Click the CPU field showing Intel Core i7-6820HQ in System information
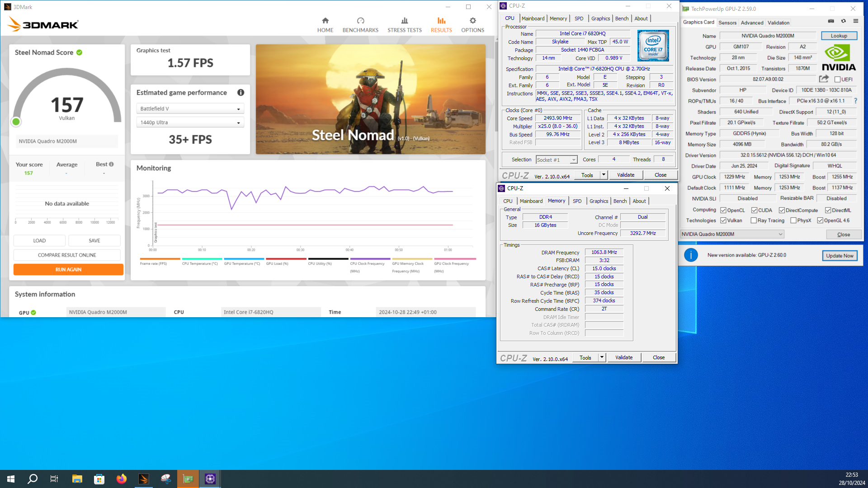Image resolution: width=868 pixels, height=488 pixels. (271, 312)
